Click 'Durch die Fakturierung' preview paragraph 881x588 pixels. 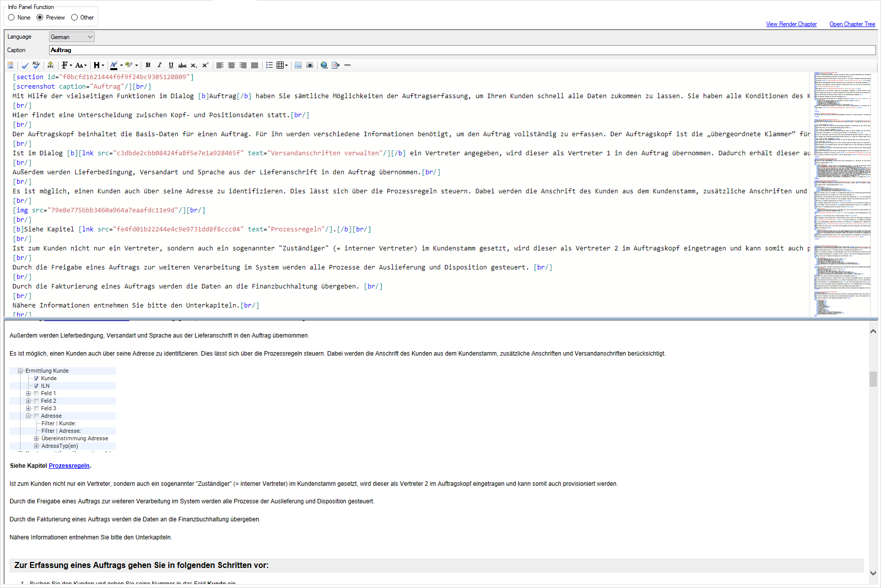pyautogui.click(x=135, y=519)
